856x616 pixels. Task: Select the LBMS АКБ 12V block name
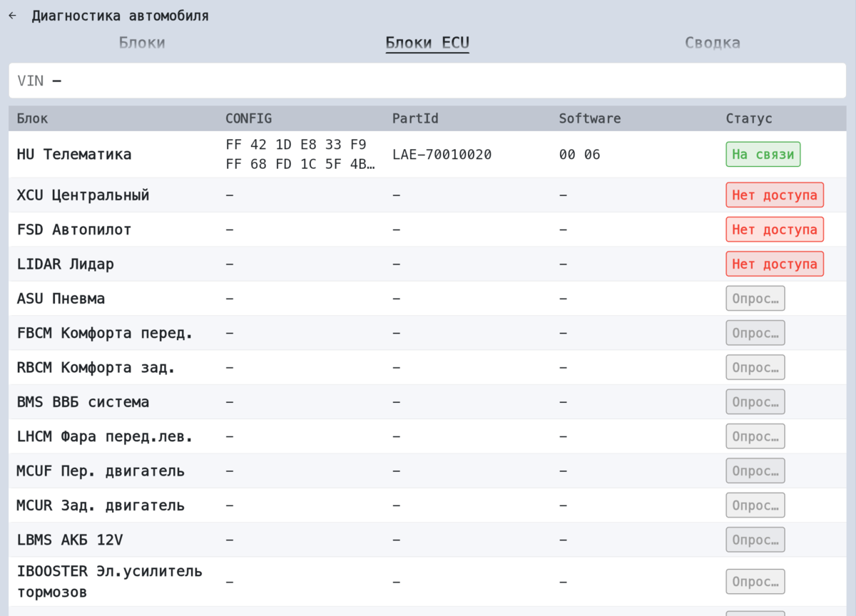tap(70, 540)
